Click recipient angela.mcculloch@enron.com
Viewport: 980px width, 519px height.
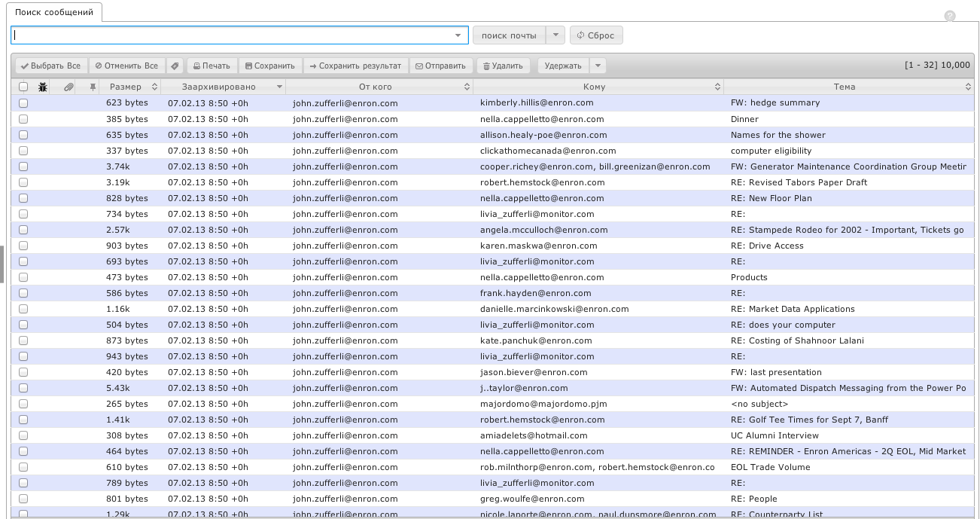(544, 230)
